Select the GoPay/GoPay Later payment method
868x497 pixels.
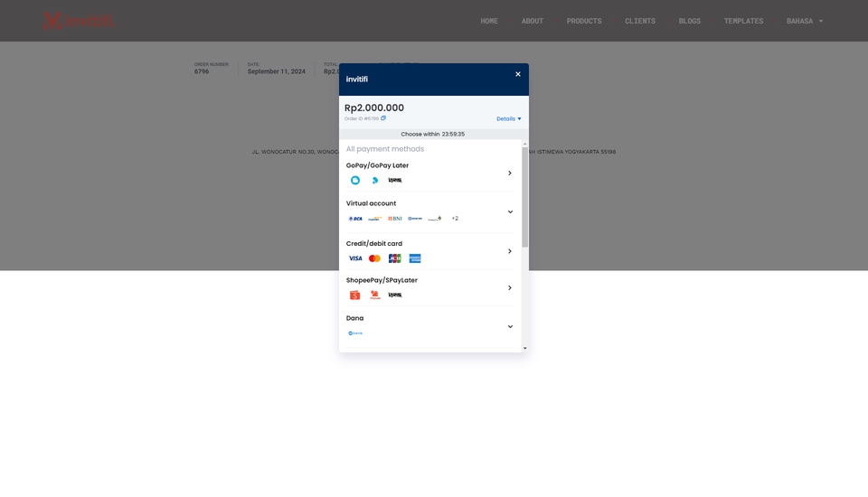coord(430,173)
